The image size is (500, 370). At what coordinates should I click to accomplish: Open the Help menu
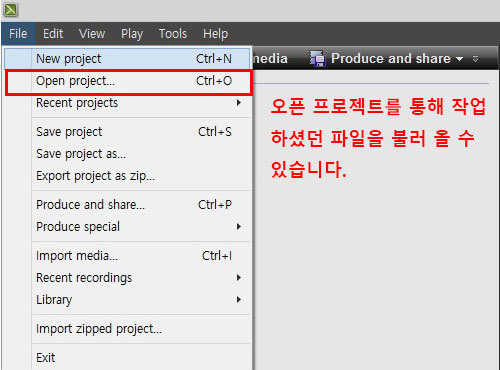pyautogui.click(x=216, y=34)
